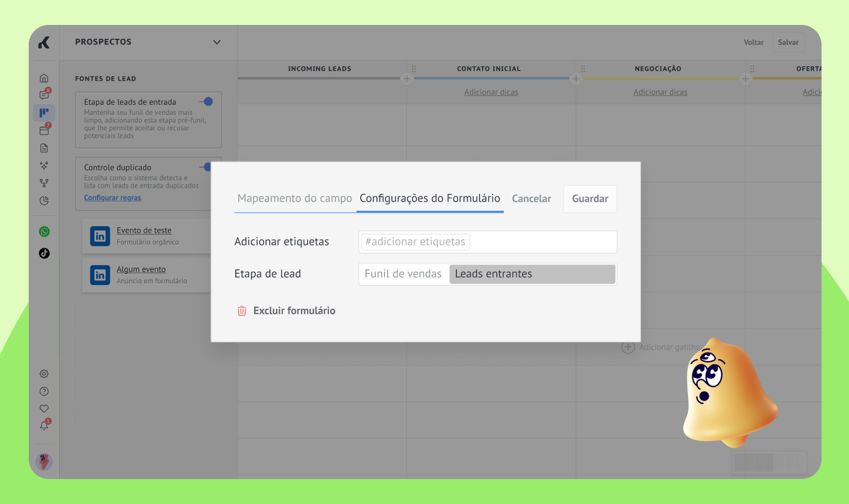Click plus between Incoming Leads and Contato Inicial
Viewport: 849px width, 504px height.
pos(406,79)
